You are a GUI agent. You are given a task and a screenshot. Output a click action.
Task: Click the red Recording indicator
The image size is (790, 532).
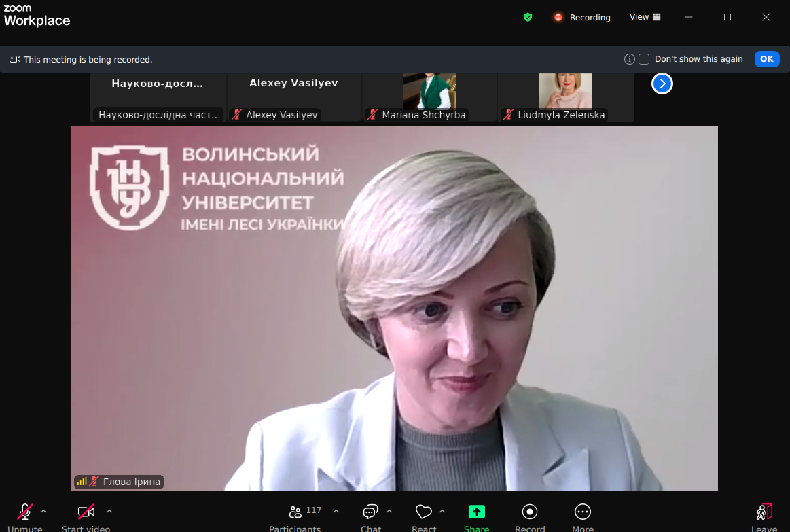(581, 17)
